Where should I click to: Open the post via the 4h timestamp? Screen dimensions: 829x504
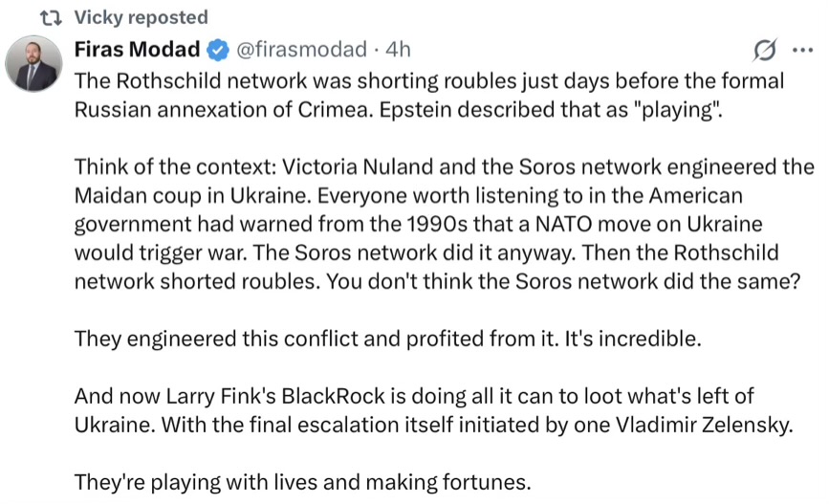[x=398, y=50]
